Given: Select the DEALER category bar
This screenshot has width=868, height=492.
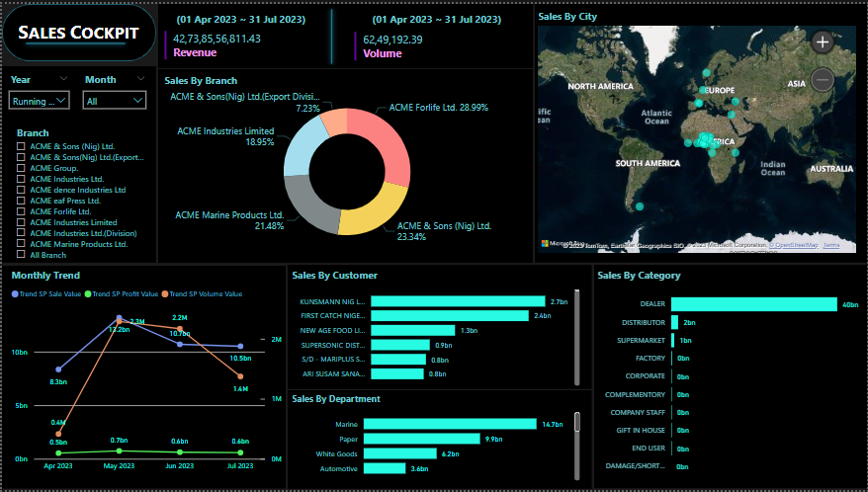Looking at the screenshot, I should (x=754, y=304).
